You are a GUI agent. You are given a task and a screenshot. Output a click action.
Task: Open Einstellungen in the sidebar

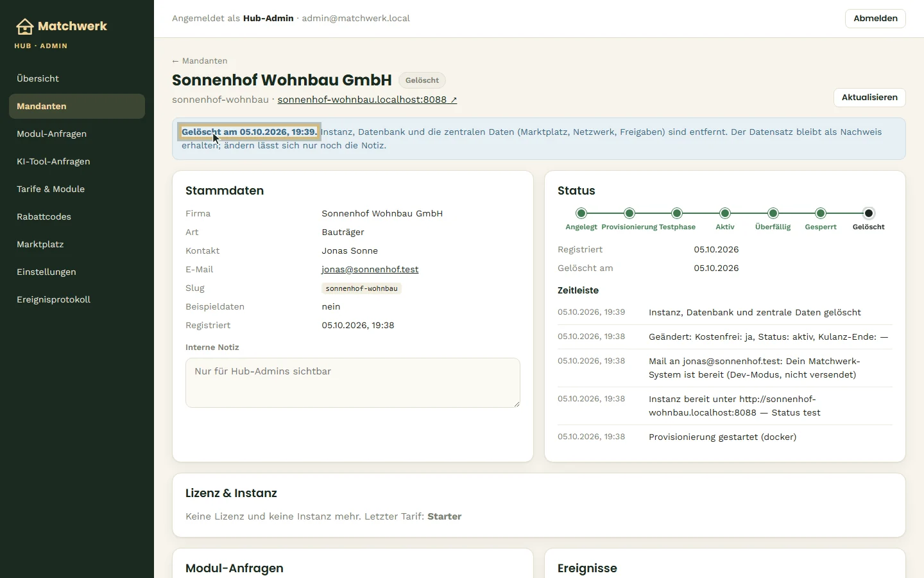(77, 272)
